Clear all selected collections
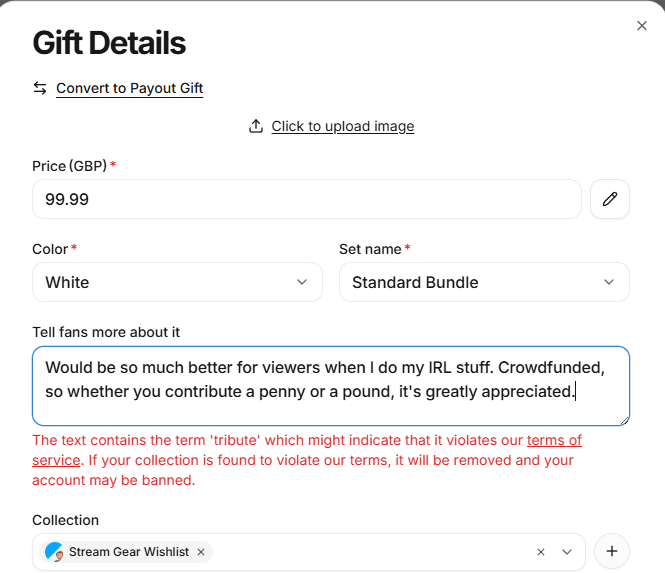Screen dimensions: 665x573 (x=541, y=552)
